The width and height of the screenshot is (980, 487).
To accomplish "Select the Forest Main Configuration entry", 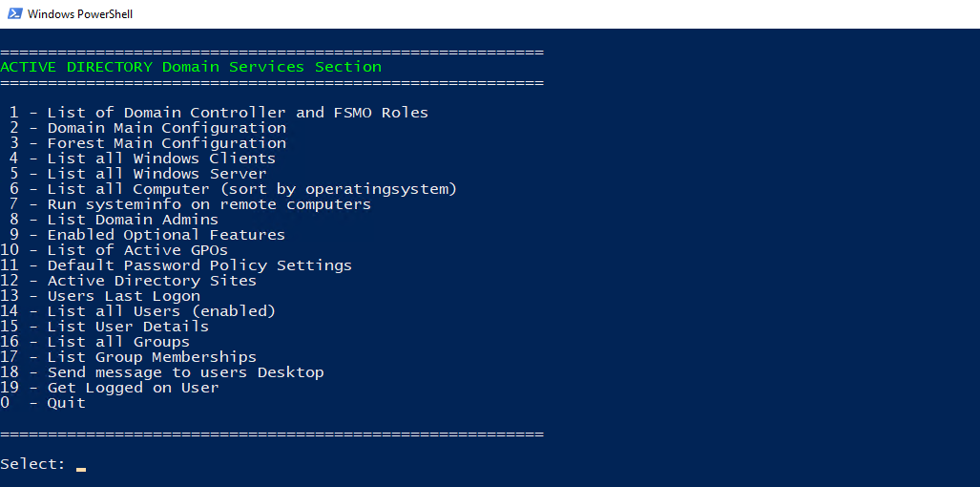I will [166, 143].
